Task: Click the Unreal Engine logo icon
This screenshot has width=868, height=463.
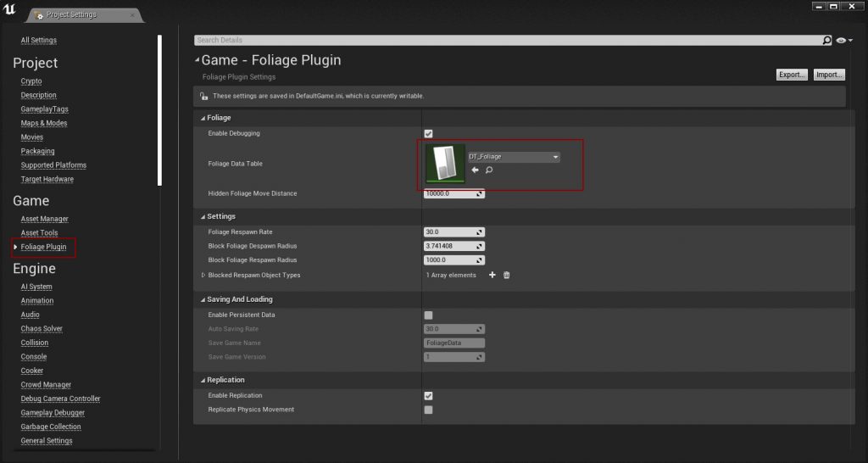Action: (9, 9)
